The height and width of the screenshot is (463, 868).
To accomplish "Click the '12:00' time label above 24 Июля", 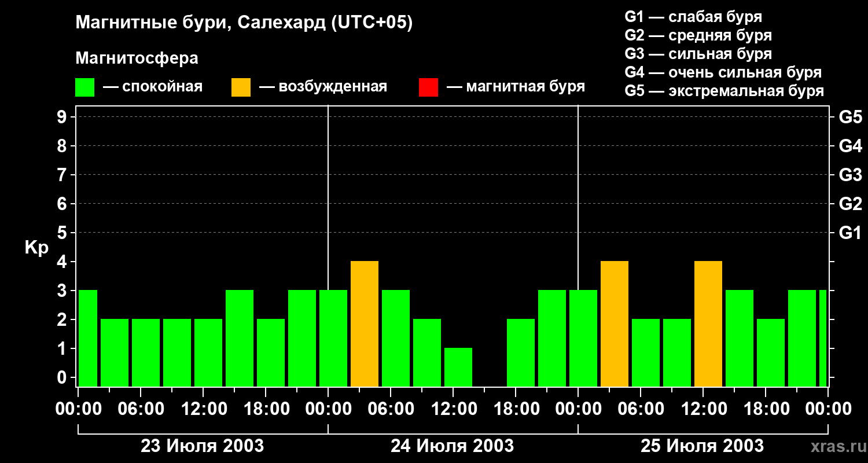I will tap(453, 409).
